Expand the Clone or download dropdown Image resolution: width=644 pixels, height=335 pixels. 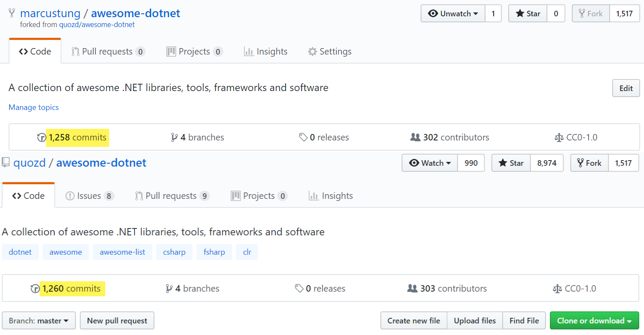click(594, 321)
